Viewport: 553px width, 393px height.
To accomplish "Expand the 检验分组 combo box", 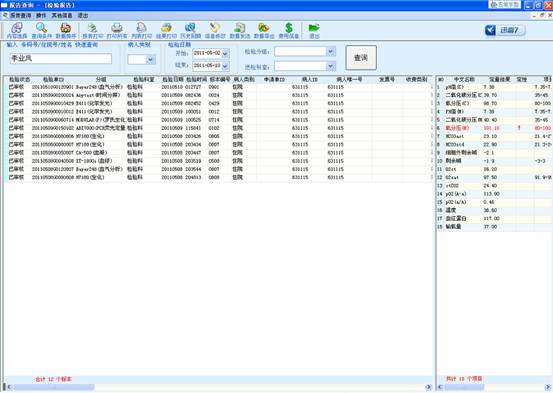I will (330, 52).
